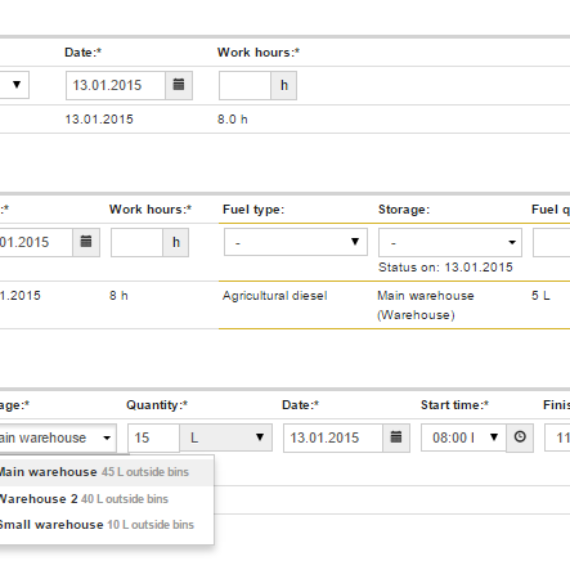Open the Storage dropdown showing dash

tap(450, 242)
